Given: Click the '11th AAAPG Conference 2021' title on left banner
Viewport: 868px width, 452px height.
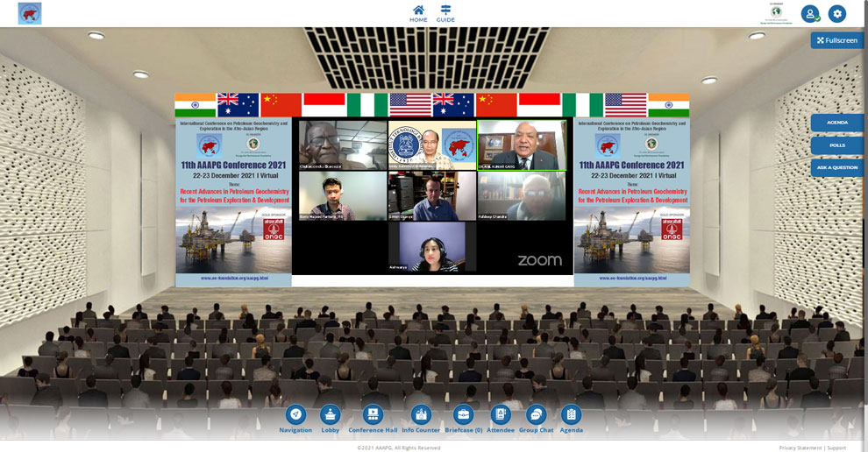Looking at the screenshot, I should (x=233, y=165).
